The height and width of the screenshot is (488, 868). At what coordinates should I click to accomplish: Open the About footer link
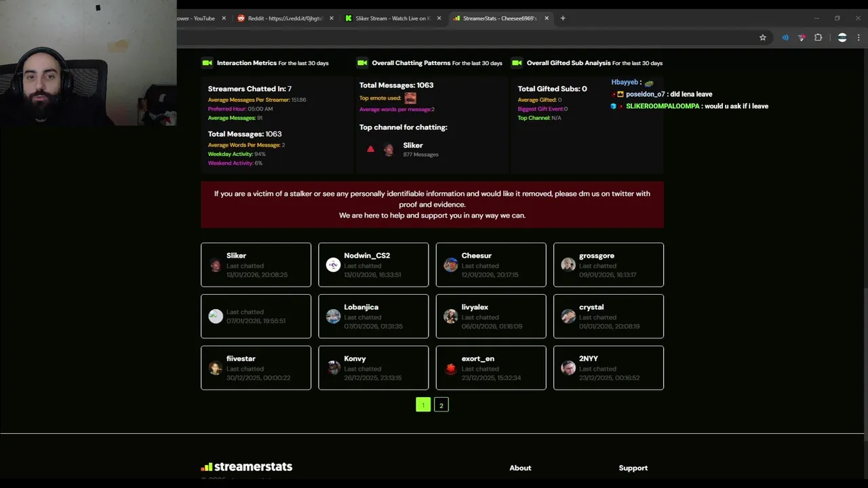520,468
